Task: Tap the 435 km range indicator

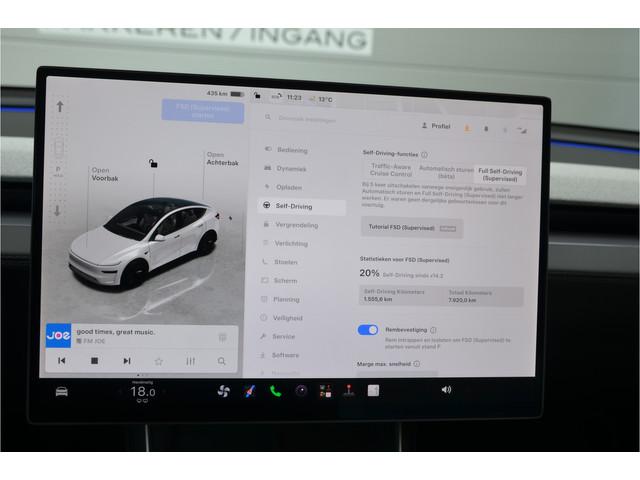Action: pyautogui.click(x=225, y=93)
